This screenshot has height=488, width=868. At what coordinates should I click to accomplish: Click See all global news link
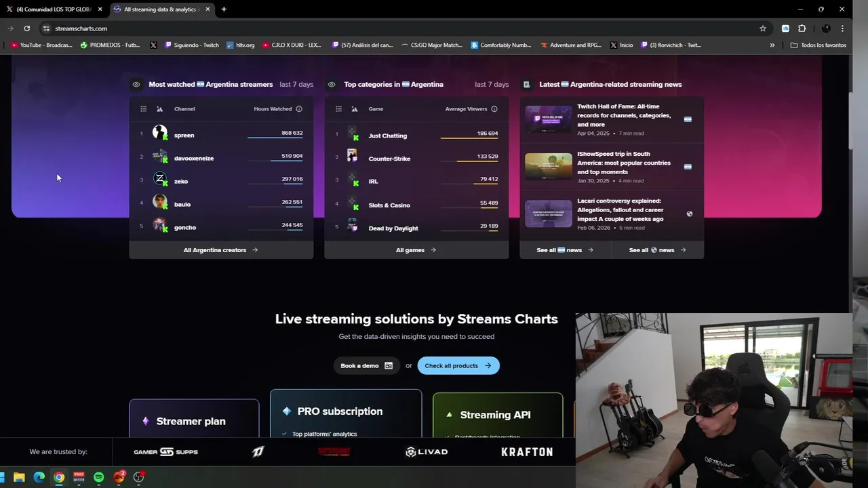658,250
